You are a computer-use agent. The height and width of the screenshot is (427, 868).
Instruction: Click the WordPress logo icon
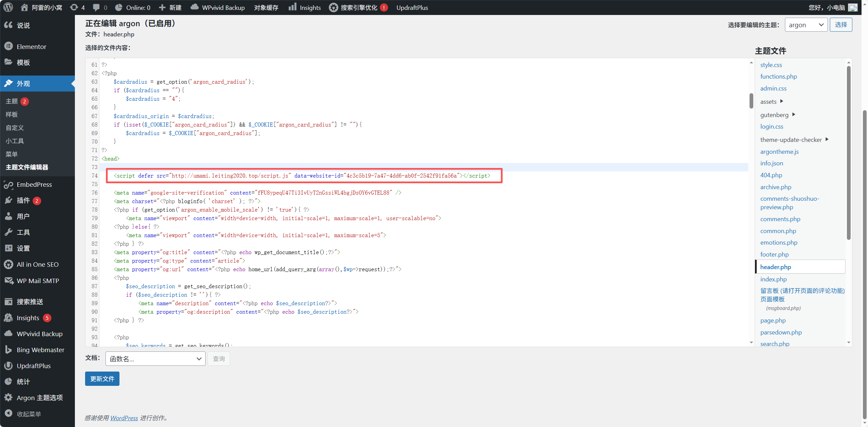click(x=8, y=7)
